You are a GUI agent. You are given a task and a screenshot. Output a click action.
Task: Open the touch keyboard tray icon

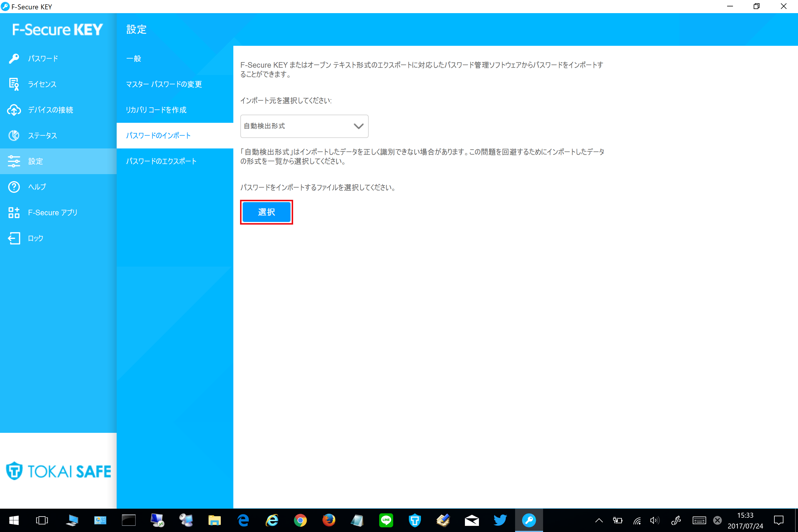click(699, 520)
